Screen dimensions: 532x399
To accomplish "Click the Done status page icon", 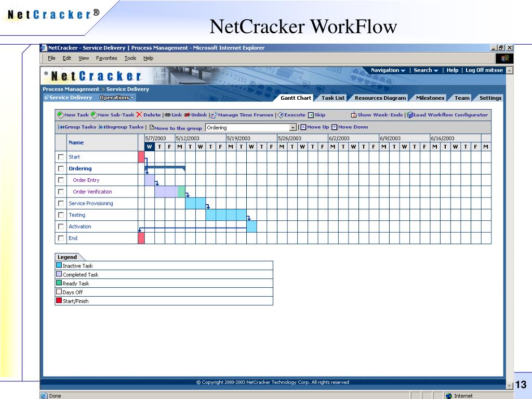I will [44, 395].
